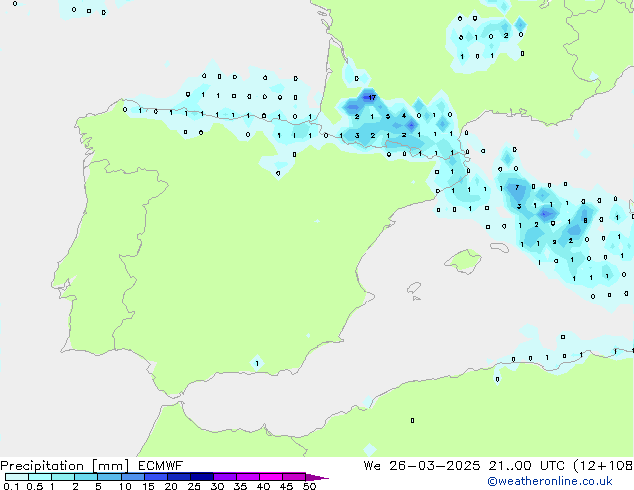Click the '7' precipitation value over sea
The height and width of the screenshot is (490, 634).
point(517,187)
